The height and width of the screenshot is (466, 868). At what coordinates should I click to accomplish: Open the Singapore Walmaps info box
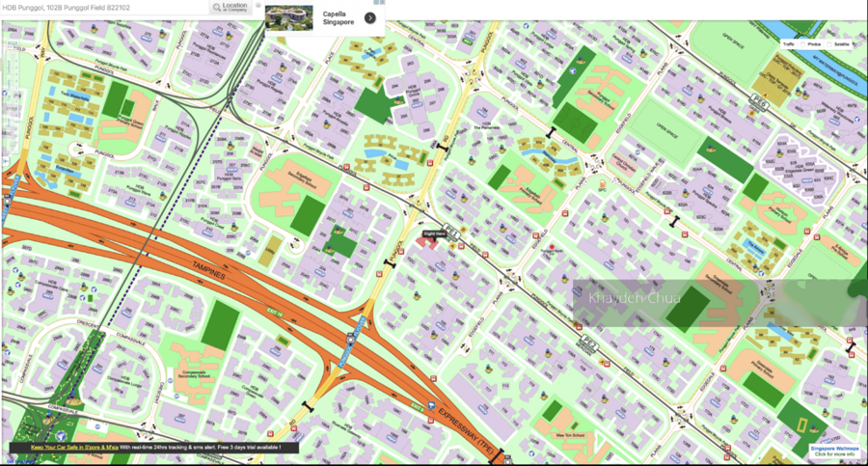click(833, 451)
